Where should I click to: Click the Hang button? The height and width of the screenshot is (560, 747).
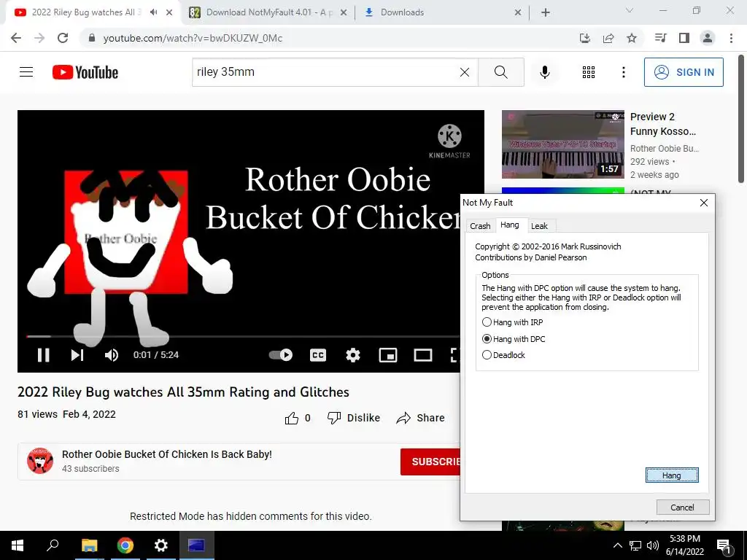pos(672,475)
